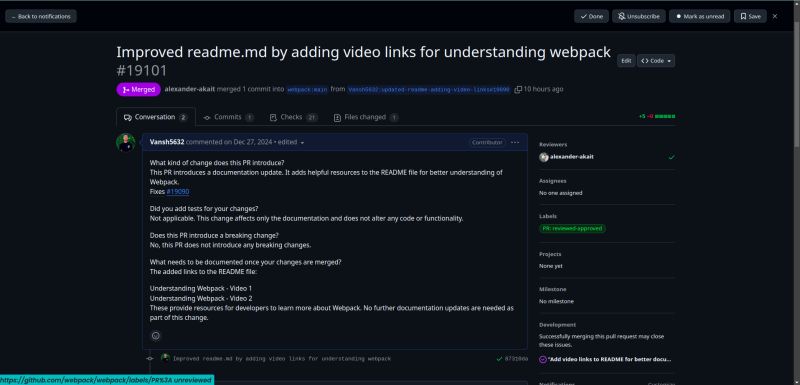Image resolution: width=800 pixels, height=385 pixels.
Task: Open the comment options ellipsis menu
Action: 515,142
